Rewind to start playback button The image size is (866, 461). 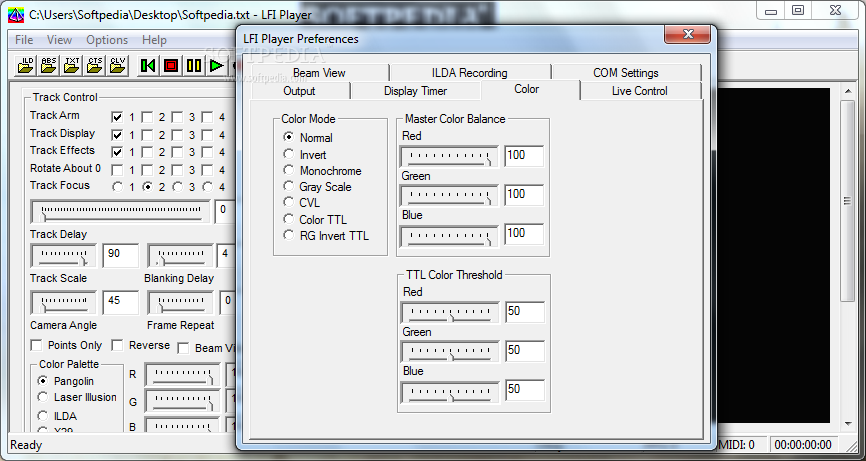[x=148, y=66]
